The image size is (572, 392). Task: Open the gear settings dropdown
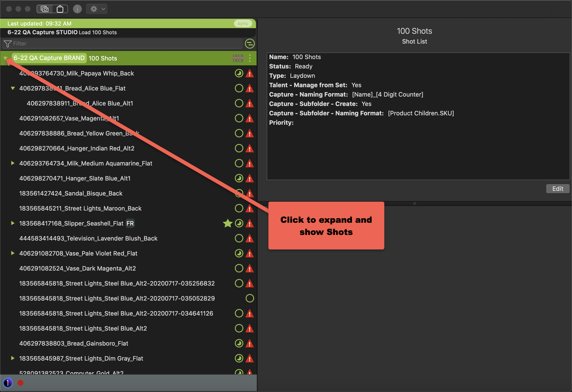97,9
